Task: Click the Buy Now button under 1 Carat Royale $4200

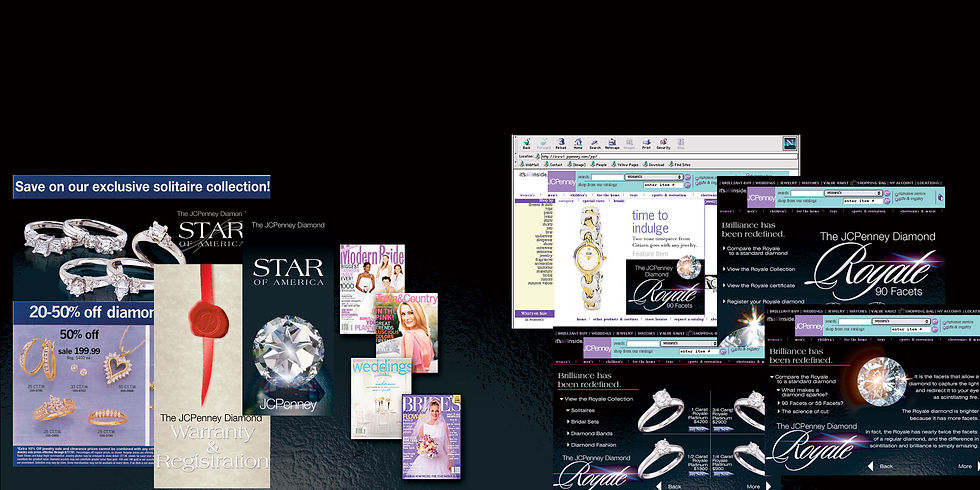Action: click(x=699, y=429)
